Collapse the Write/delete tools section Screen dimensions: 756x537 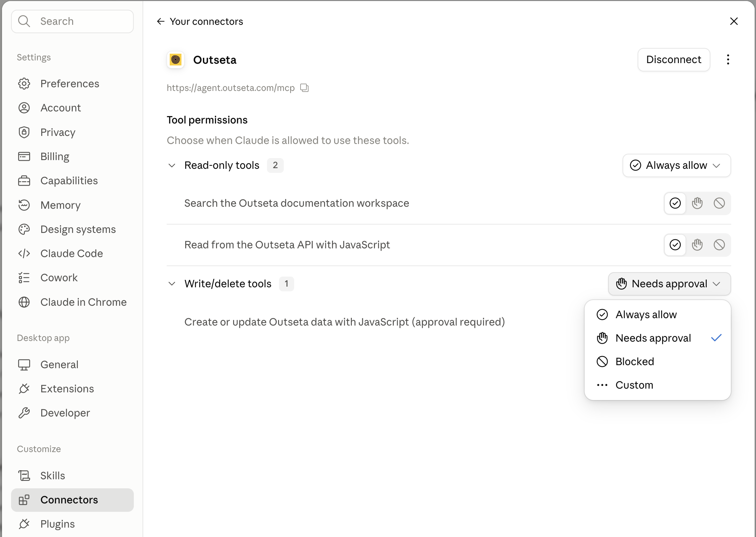[172, 284]
